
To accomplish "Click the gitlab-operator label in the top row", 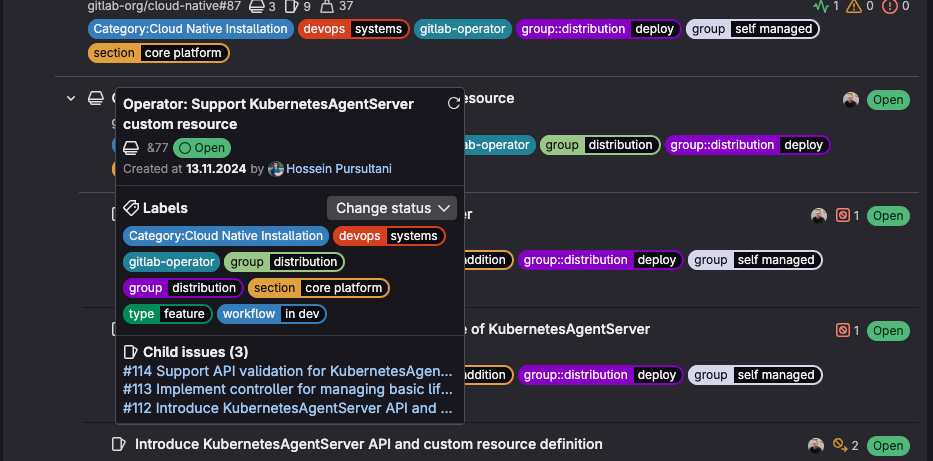I will point(462,29).
